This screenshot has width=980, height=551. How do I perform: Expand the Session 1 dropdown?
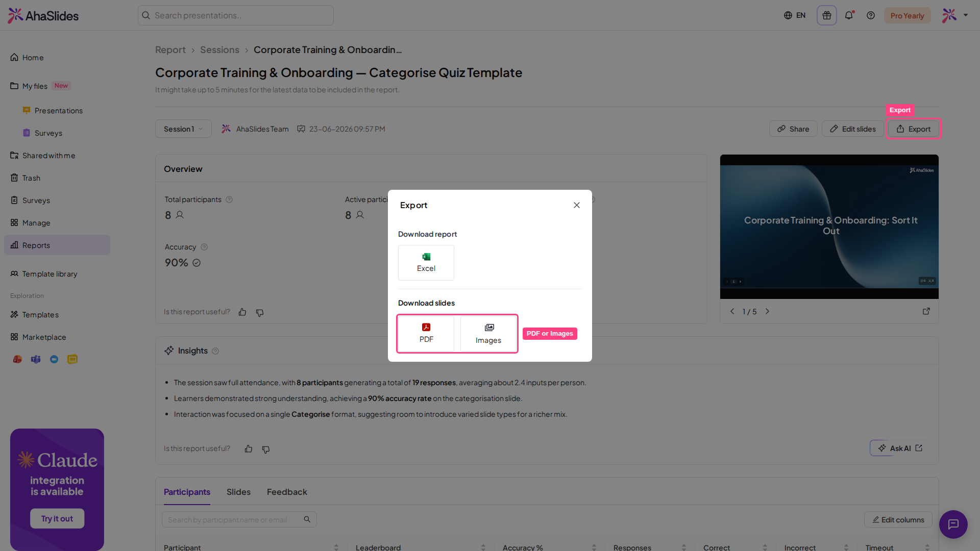183,129
